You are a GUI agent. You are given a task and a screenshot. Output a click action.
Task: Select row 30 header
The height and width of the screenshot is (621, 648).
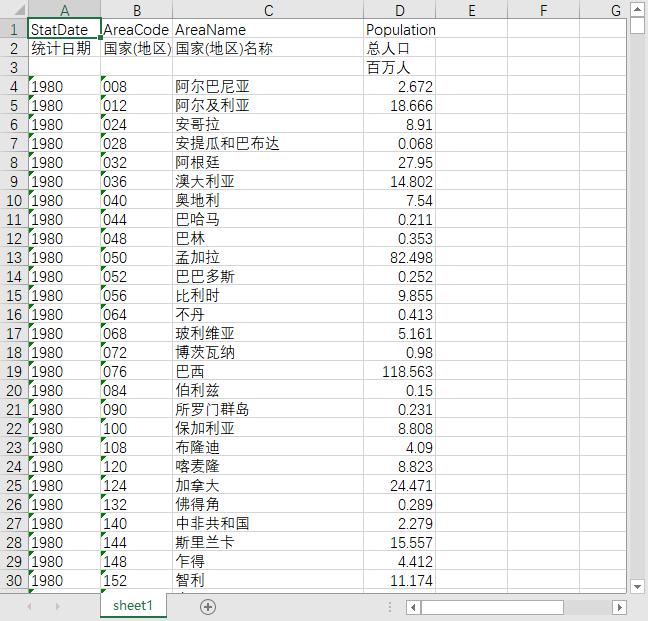click(x=14, y=581)
